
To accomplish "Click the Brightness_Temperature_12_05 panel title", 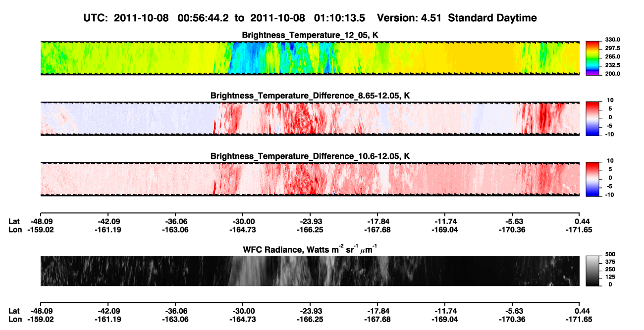I will 310,35.
